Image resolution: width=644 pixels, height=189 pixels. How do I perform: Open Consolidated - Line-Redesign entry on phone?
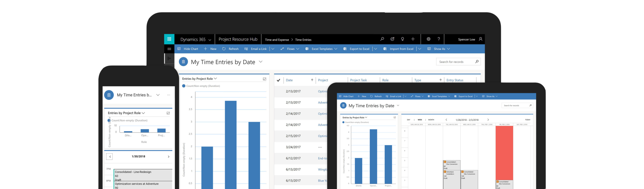143,175
